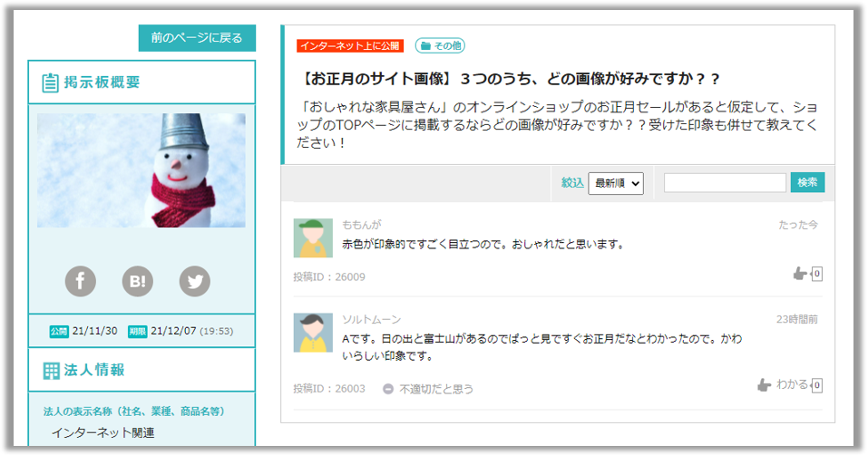
Task: Click the thumbs-up icon on post 26009
Action: pyautogui.click(x=800, y=274)
